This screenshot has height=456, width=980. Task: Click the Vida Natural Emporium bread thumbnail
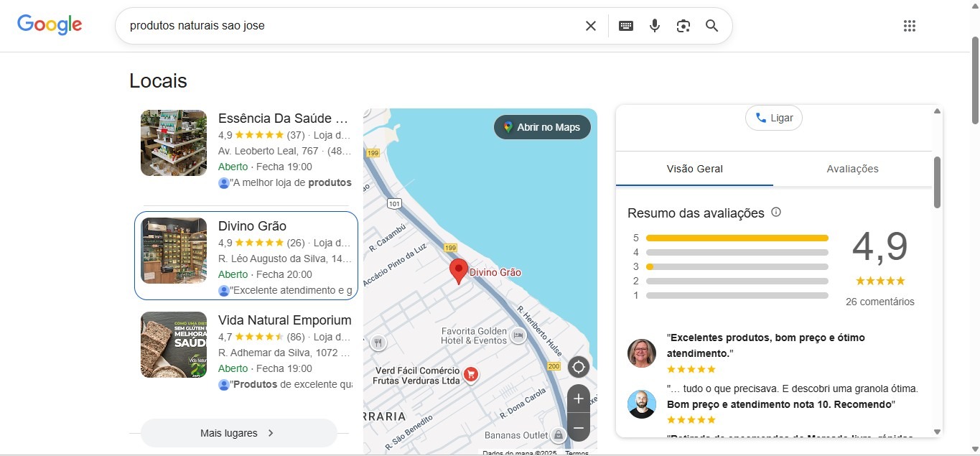(x=174, y=345)
